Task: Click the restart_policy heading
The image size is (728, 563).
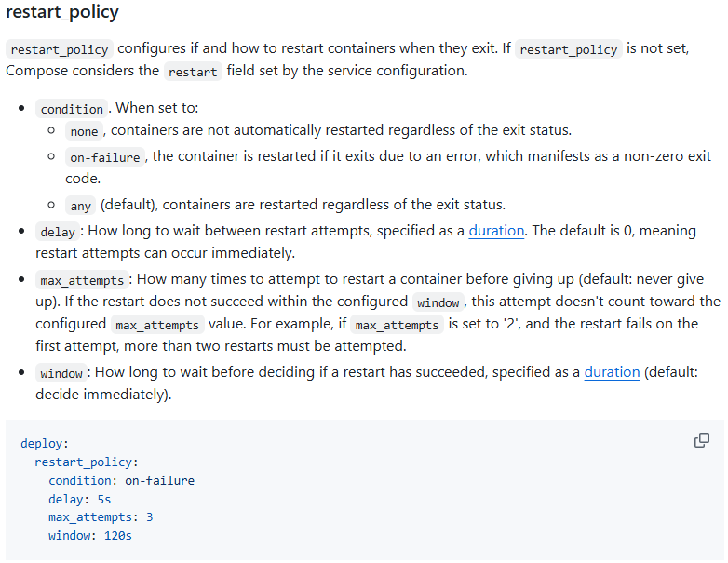Action: pos(62,11)
